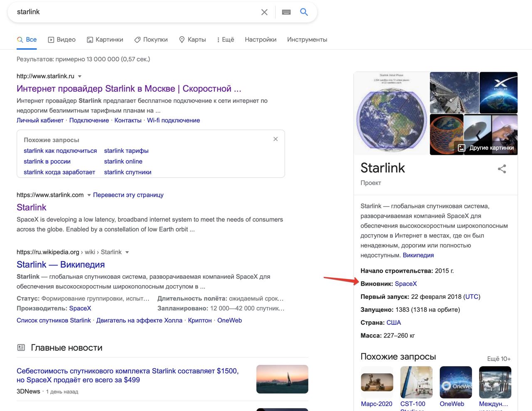532x411 pixels.
Task: Select related query starlink тарифы
Action: (x=126, y=151)
